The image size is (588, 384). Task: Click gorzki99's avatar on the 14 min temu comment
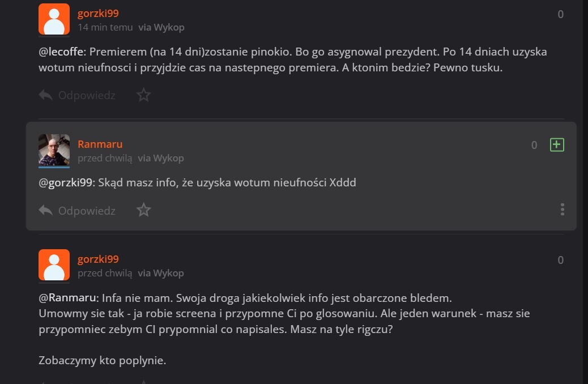[x=54, y=19]
